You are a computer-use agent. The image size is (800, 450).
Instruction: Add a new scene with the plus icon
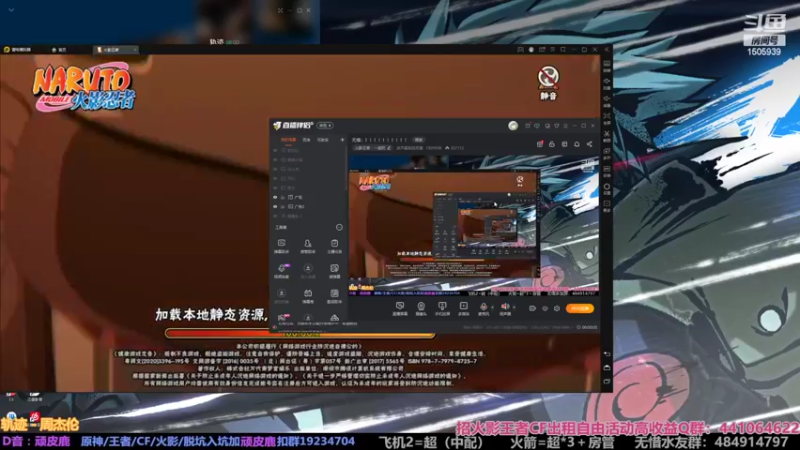[x=342, y=140]
